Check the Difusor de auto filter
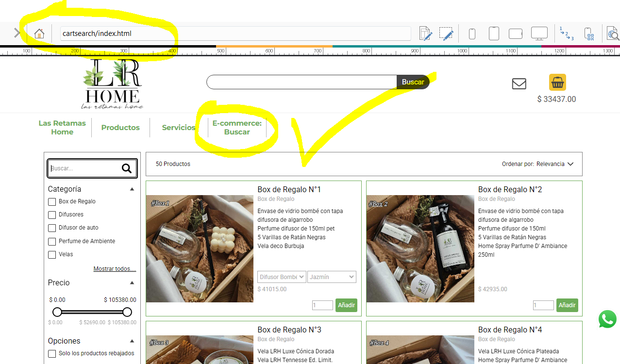The width and height of the screenshot is (620, 364). click(x=52, y=228)
